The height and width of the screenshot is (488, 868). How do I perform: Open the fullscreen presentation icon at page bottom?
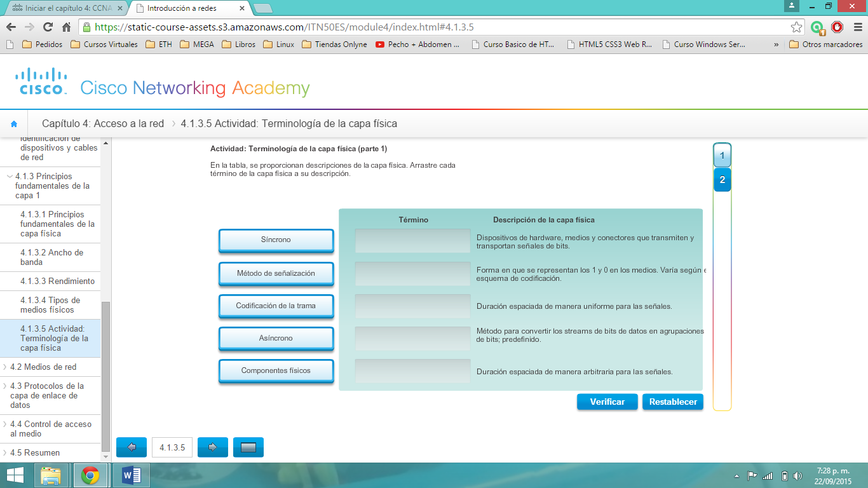point(248,447)
